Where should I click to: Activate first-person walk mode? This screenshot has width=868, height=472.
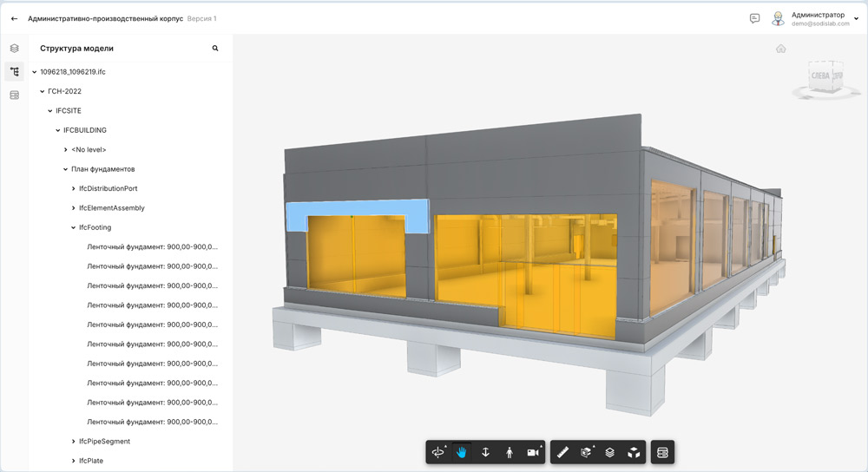coord(510,452)
